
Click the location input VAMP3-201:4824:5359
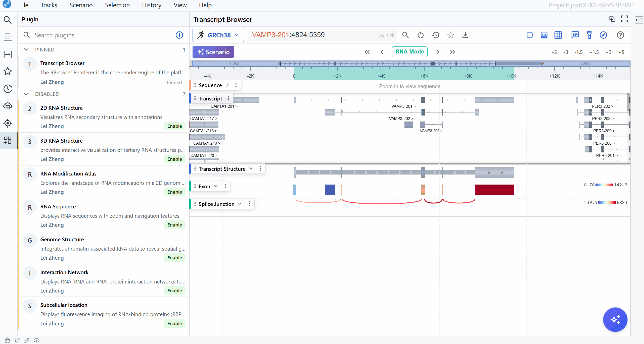click(322, 35)
